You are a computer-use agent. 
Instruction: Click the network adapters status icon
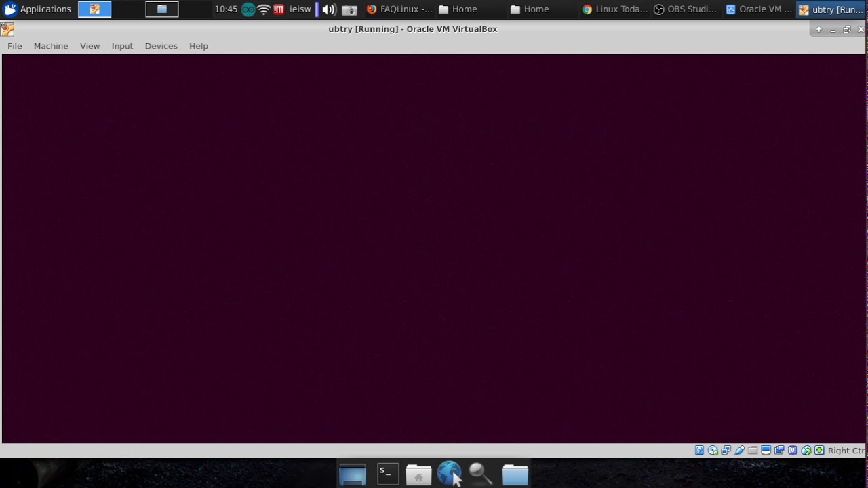click(726, 450)
